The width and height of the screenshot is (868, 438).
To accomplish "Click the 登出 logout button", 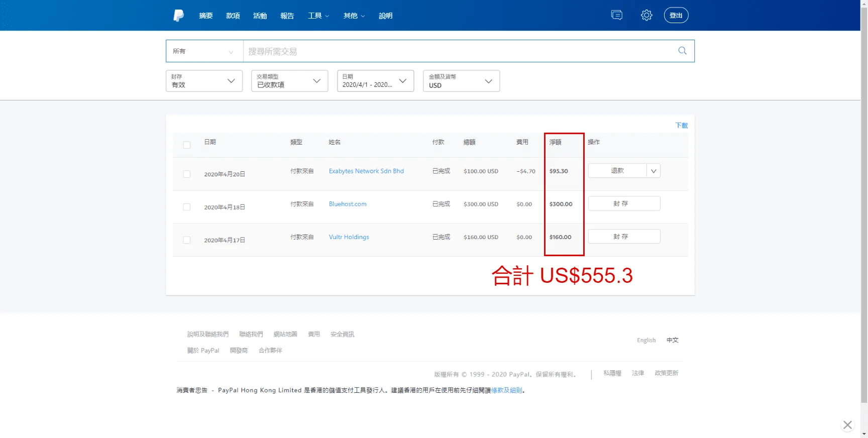I will pyautogui.click(x=676, y=15).
